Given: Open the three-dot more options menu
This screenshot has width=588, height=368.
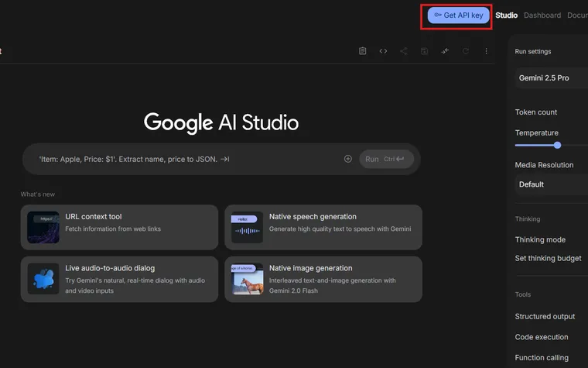Looking at the screenshot, I should click(x=486, y=51).
